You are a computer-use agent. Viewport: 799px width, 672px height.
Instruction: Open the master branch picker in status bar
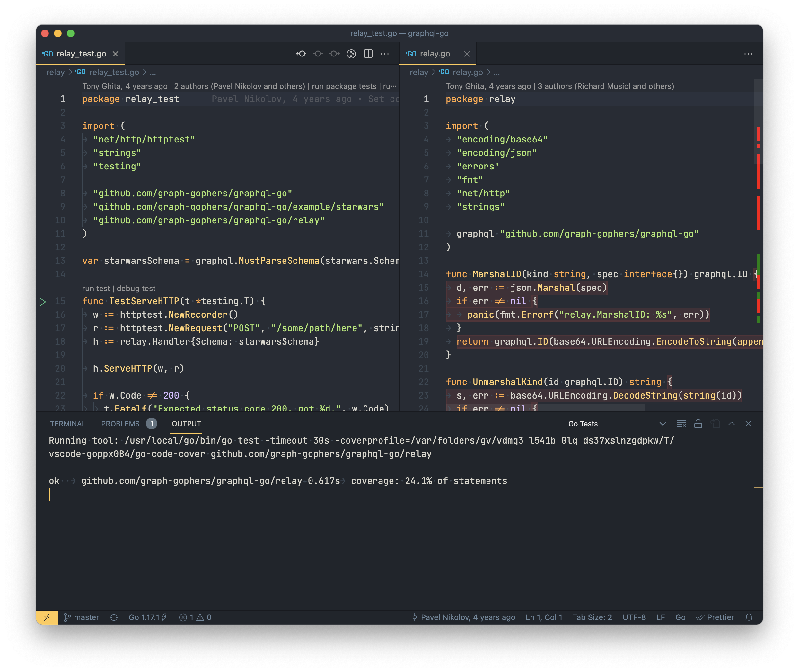pos(82,617)
